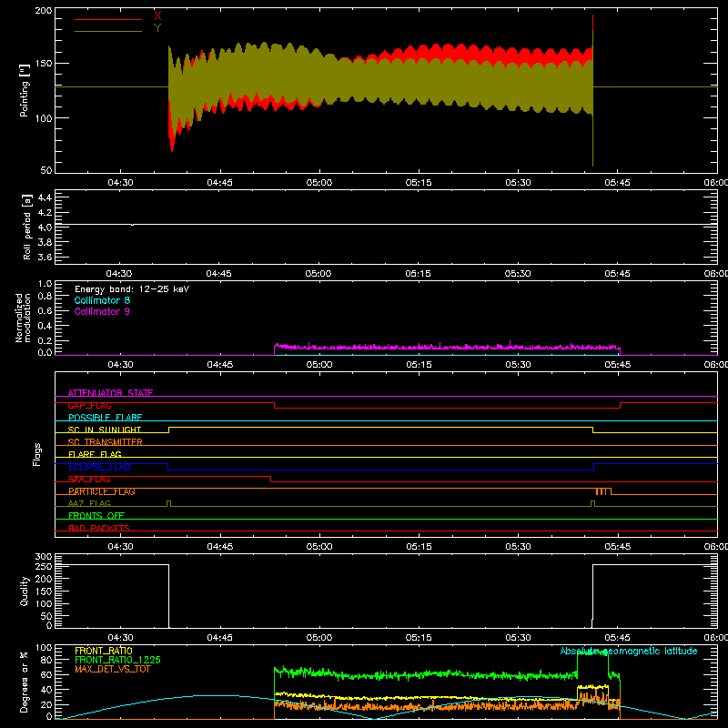Viewport: 728px width, 728px height.
Task: Click the ATTENUATOR_STATE flag label
Action: pyautogui.click(x=110, y=393)
